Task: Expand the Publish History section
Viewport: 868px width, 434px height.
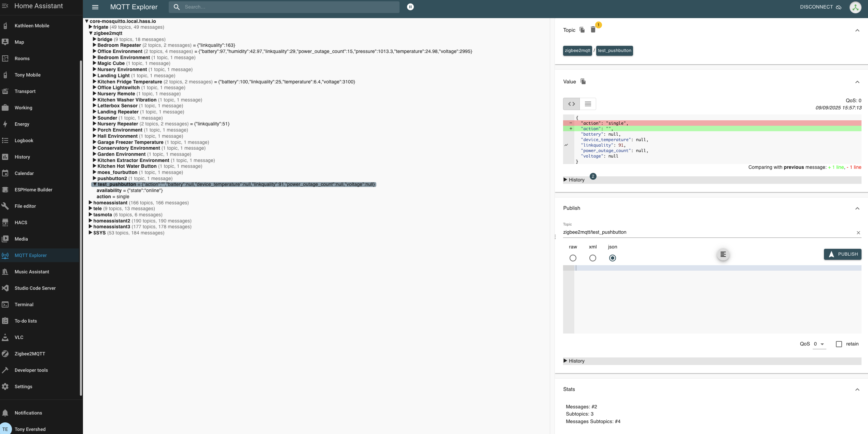Action: pyautogui.click(x=712, y=361)
